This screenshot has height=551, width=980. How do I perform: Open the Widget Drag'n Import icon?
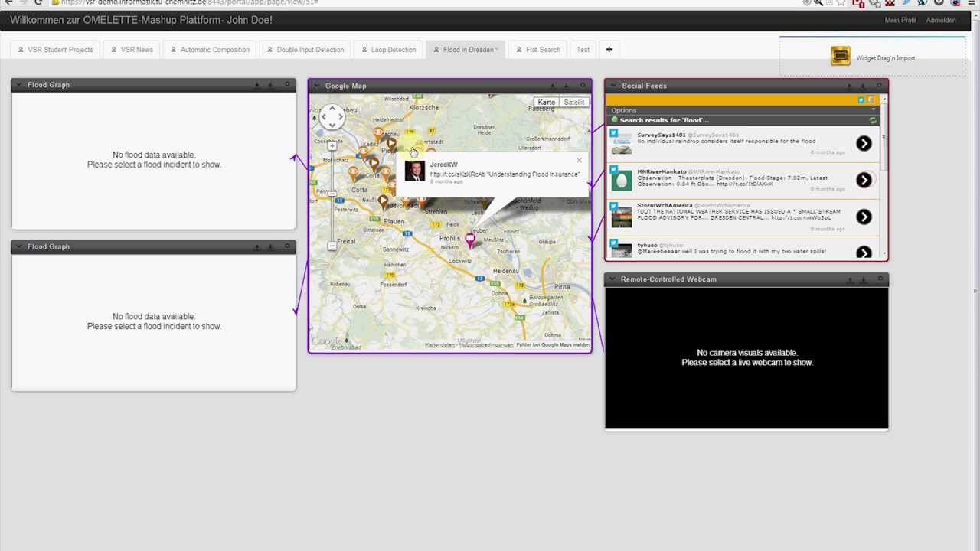click(841, 57)
